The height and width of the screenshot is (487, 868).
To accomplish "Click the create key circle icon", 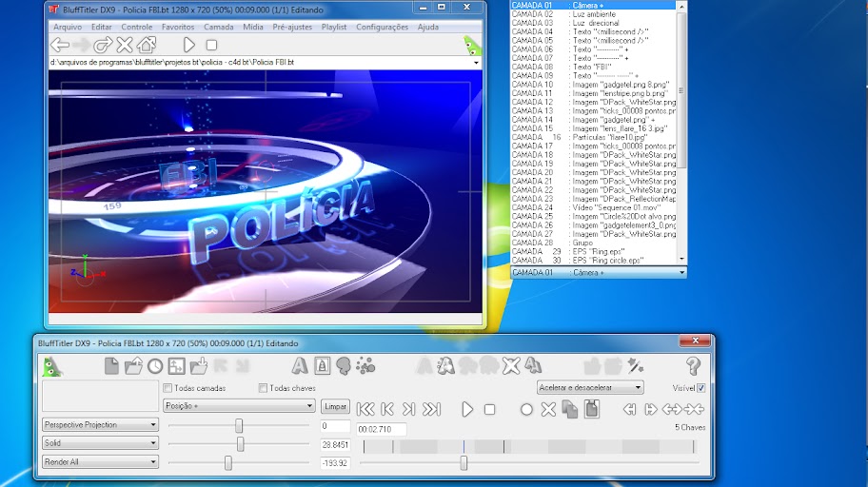I will [x=526, y=409].
